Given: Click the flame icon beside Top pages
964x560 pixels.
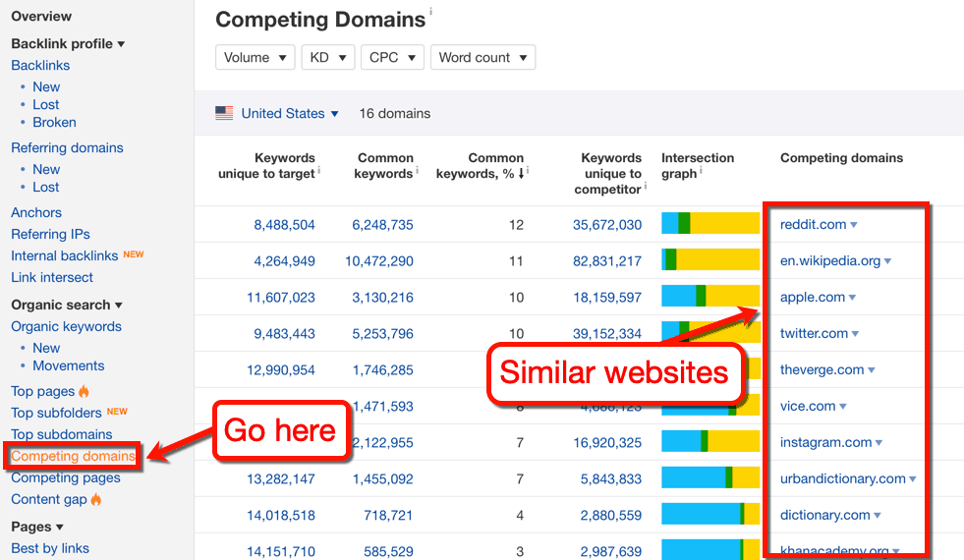Looking at the screenshot, I should pyautogui.click(x=84, y=391).
